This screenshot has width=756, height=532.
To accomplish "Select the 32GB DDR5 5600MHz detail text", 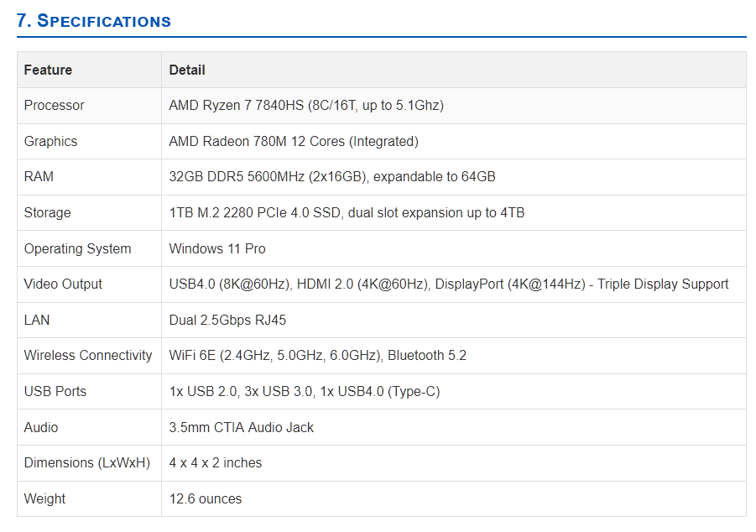I will [332, 177].
